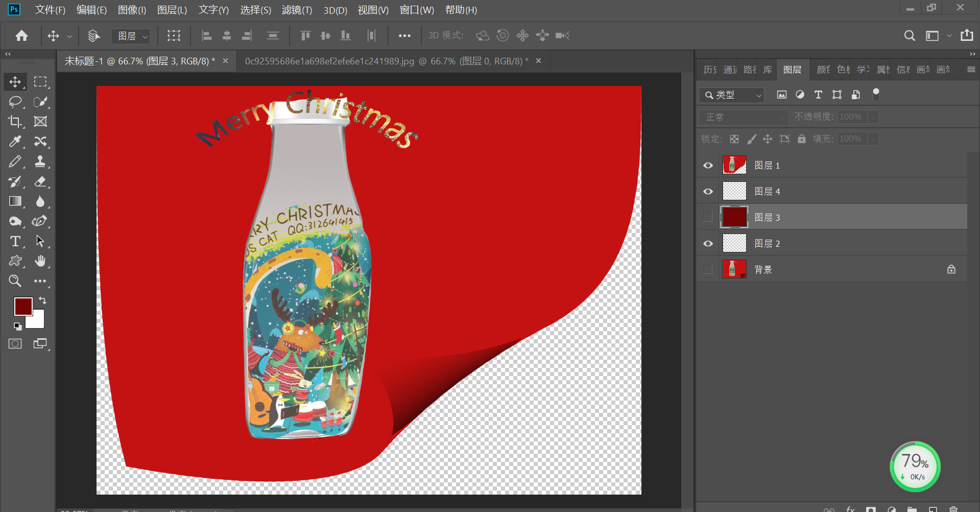Swap foreground and background colors

click(42, 300)
